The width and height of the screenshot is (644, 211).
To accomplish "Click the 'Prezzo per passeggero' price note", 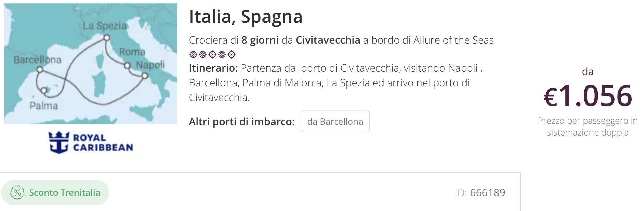I will click(x=588, y=127).
